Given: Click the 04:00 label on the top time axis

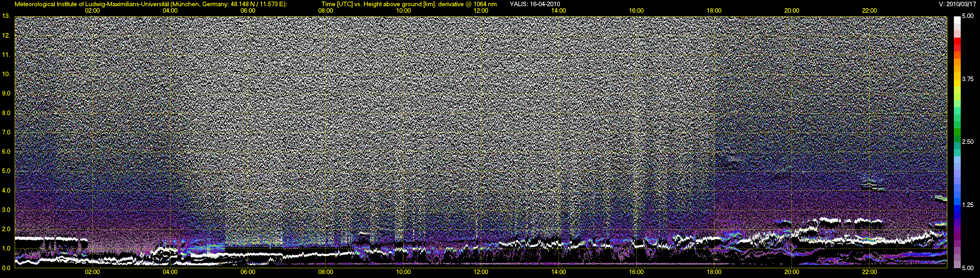Looking at the screenshot, I should point(170,11).
